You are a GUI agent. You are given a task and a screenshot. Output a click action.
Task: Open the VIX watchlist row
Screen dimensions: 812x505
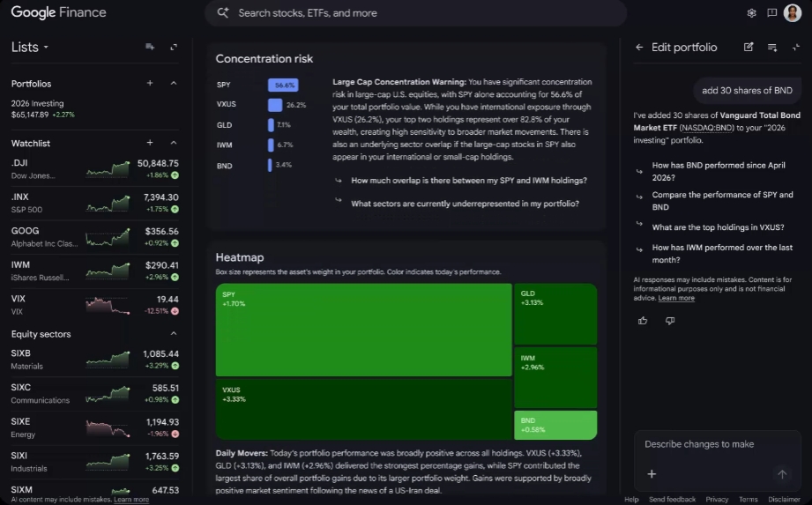[94, 305]
